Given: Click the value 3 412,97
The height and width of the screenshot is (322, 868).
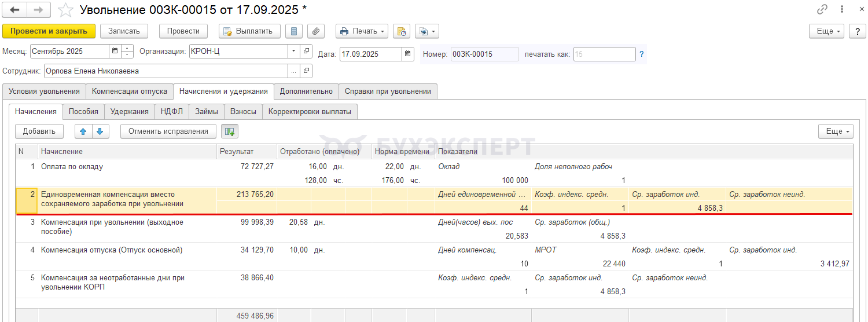Looking at the screenshot, I should 834,264.
